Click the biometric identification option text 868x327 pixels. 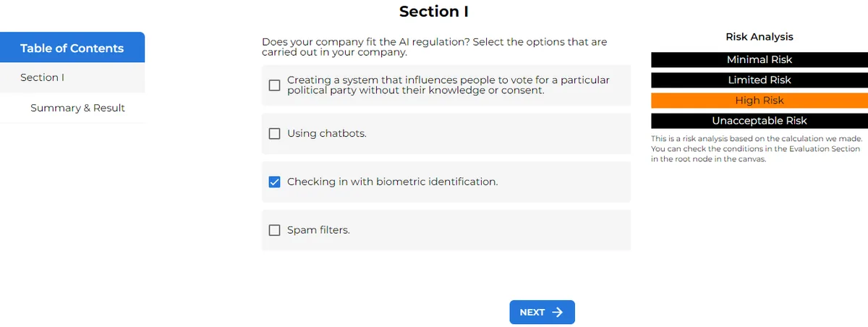[x=392, y=182]
